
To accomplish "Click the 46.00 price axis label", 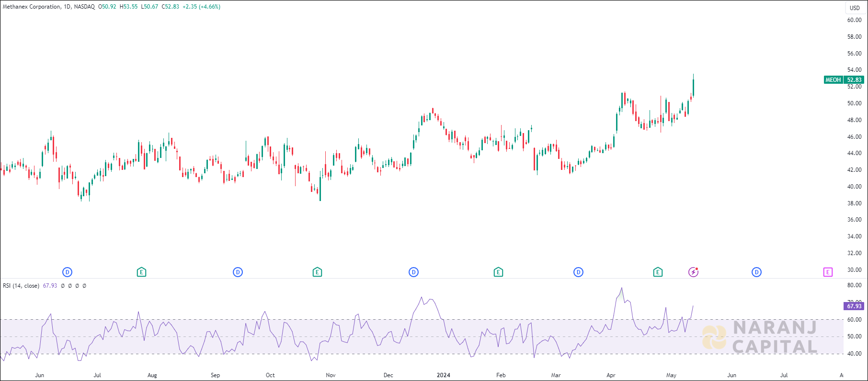I will [x=854, y=137].
